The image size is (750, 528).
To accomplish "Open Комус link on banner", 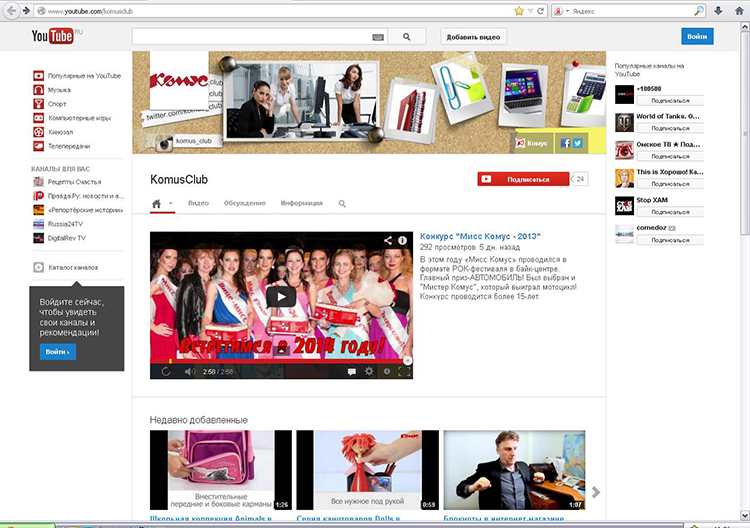I will pyautogui.click(x=534, y=143).
